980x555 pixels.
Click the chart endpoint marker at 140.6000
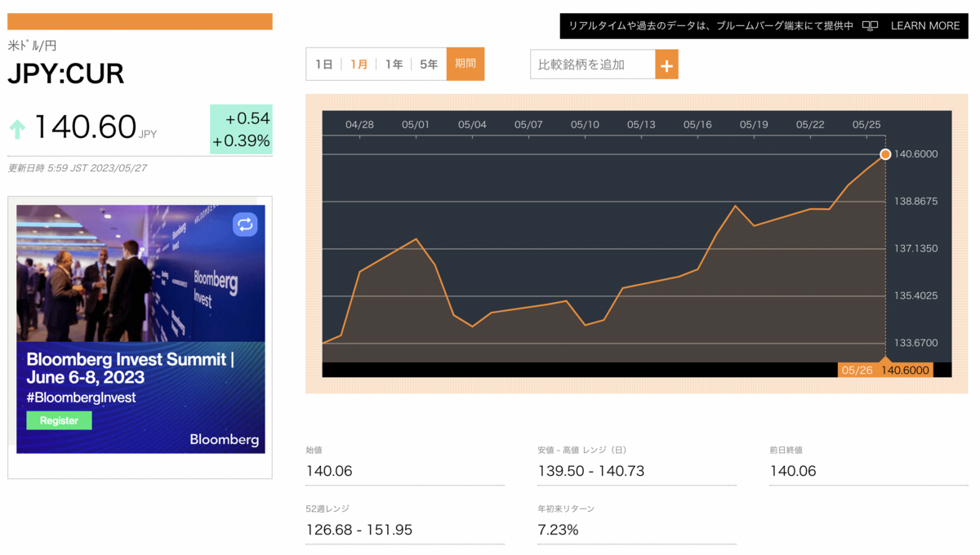click(885, 154)
